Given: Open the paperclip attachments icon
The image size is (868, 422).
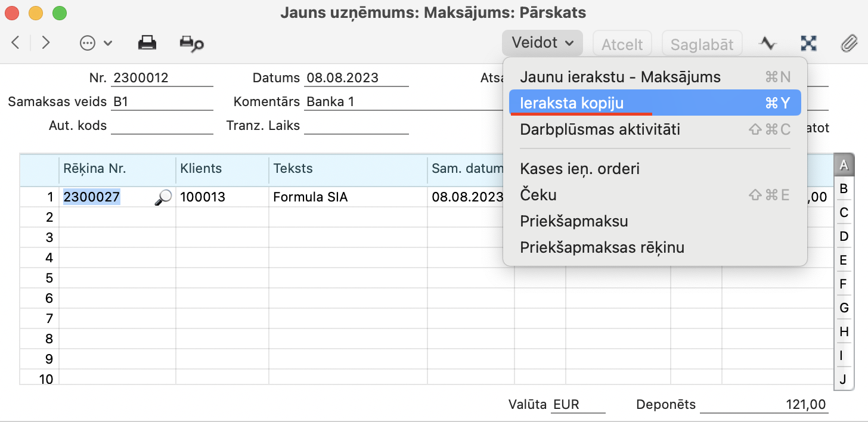Looking at the screenshot, I should [848, 43].
